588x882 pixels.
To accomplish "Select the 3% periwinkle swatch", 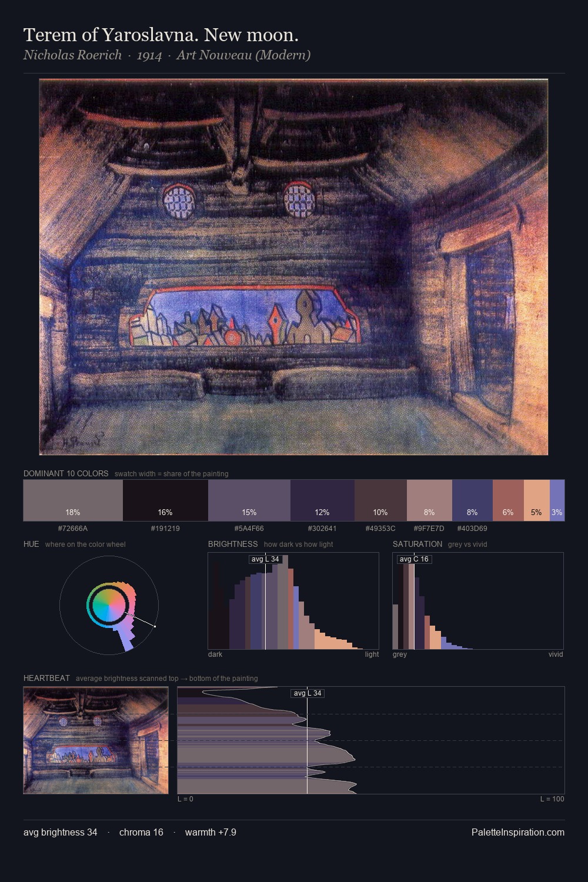I will coord(557,500).
